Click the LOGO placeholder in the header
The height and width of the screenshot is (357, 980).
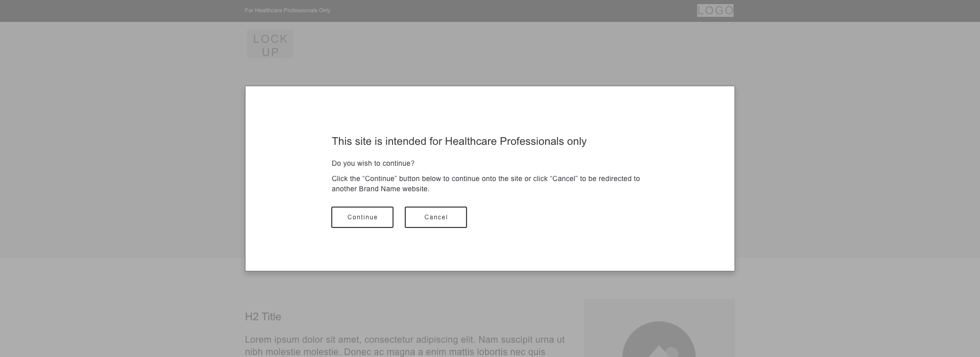(x=715, y=11)
